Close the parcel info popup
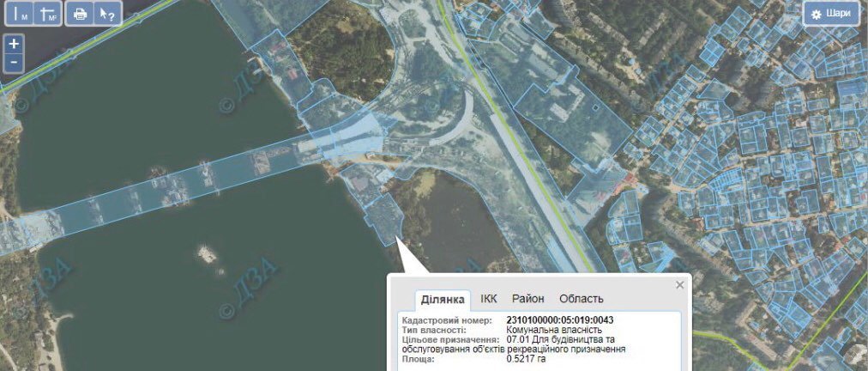Viewport: 868px width, 371px height. pyautogui.click(x=680, y=285)
